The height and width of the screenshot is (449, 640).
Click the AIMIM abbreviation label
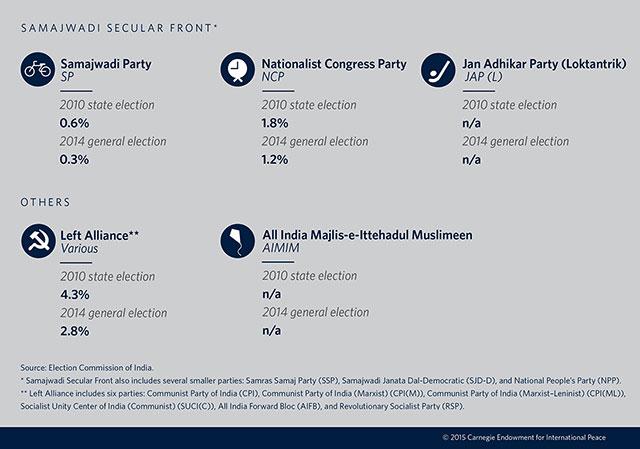point(281,248)
